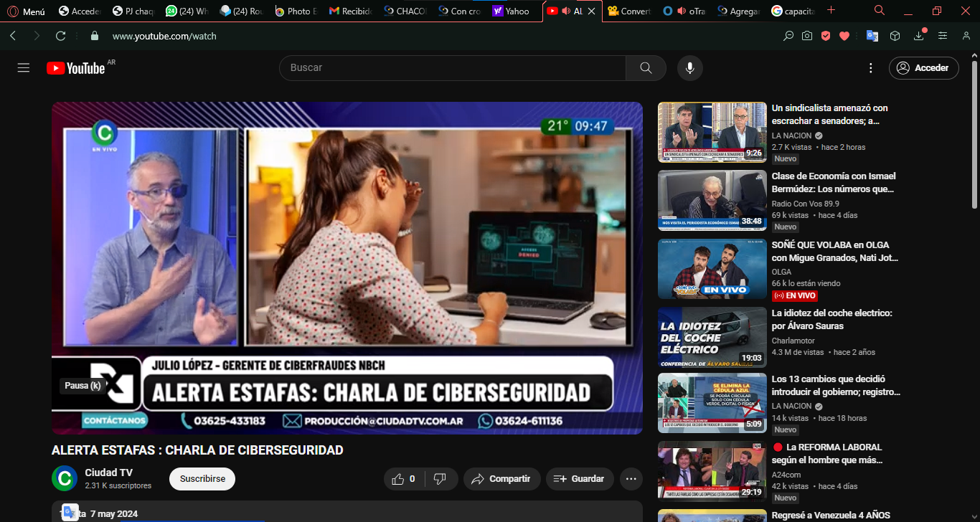Start voice search with the microphone

pyautogui.click(x=689, y=68)
